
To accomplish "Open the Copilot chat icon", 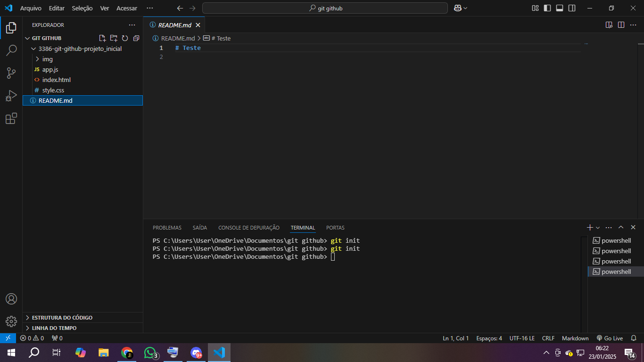I will [x=457, y=8].
